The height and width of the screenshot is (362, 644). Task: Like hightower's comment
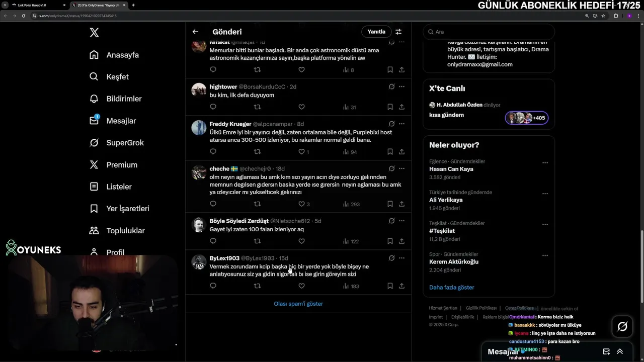[301, 107]
